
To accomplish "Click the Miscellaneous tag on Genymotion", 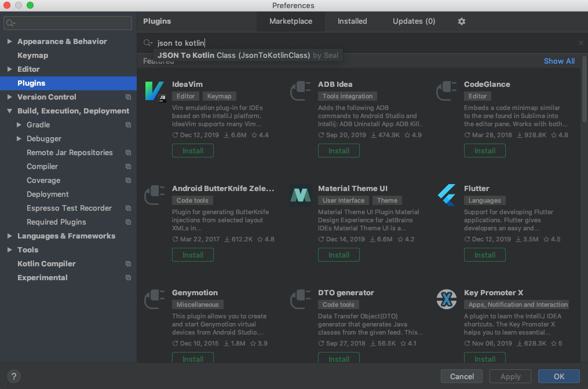I will pos(198,304).
